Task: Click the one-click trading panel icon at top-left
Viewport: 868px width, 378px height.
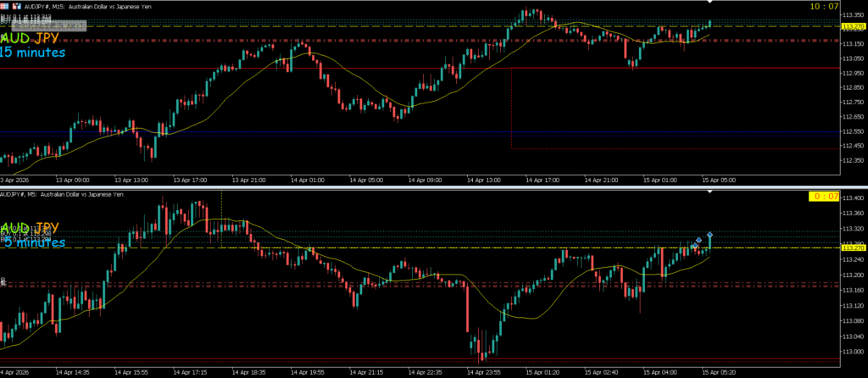Action: (x=5, y=6)
